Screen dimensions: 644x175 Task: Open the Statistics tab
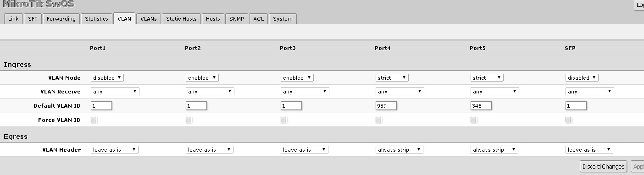click(x=96, y=19)
